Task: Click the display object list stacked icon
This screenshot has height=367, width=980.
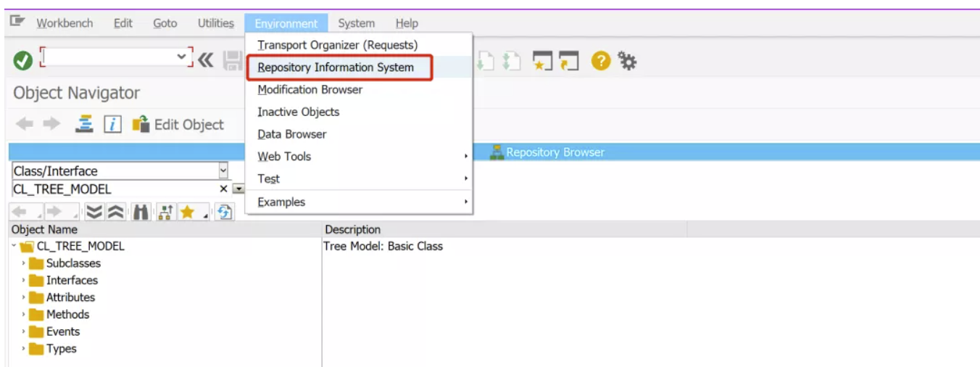Action: [84, 125]
